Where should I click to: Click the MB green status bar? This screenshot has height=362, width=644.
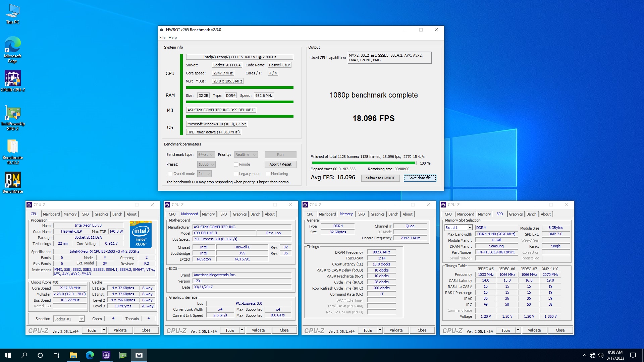(239, 117)
